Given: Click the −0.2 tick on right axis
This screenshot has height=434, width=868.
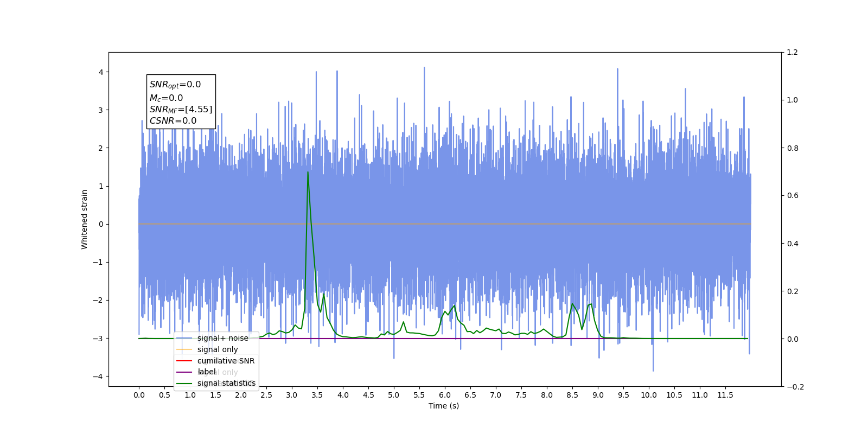Looking at the screenshot, I should point(795,387).
